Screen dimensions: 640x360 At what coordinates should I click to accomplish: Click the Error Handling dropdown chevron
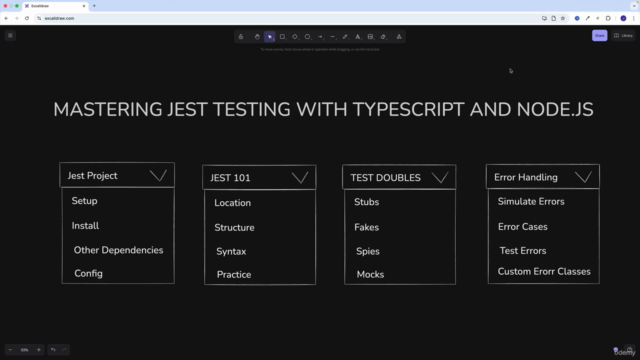pyautogui.click(x=583, y=177)
